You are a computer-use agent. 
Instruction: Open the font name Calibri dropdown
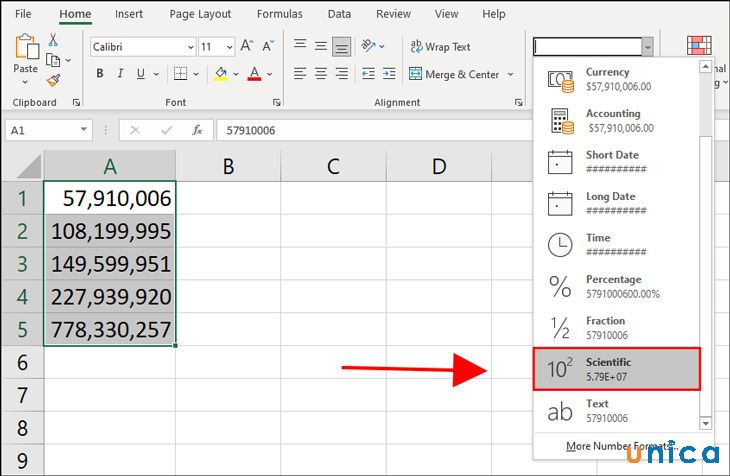click(x=190, y=47)
